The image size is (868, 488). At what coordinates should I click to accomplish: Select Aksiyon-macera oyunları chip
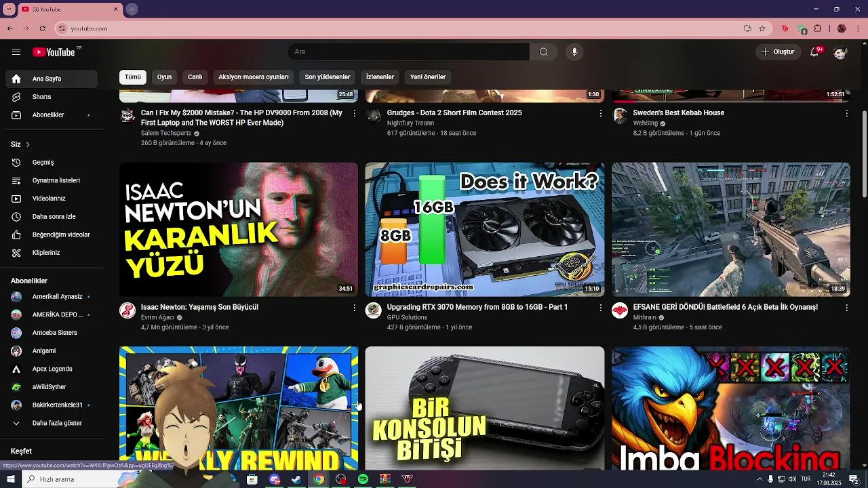[x=254, y=77]
